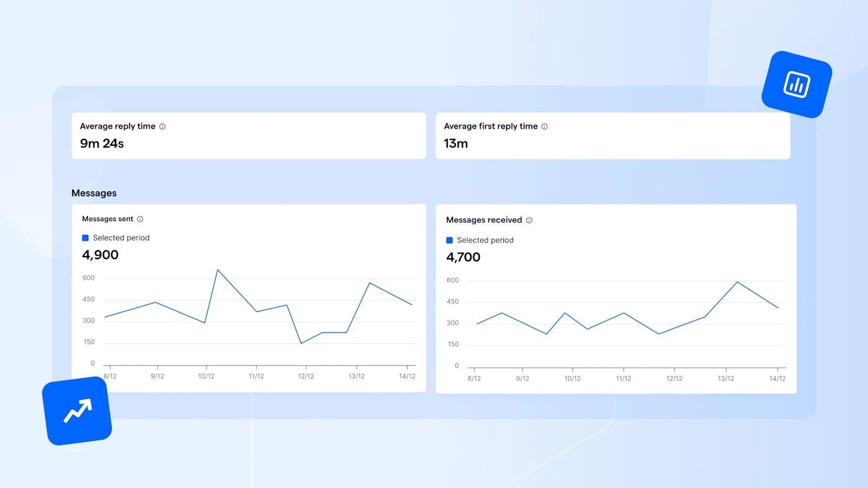The height and width of the screenshot is (488, 868).
Task: Click the Messages sent chart title
Action: [107, 219]
